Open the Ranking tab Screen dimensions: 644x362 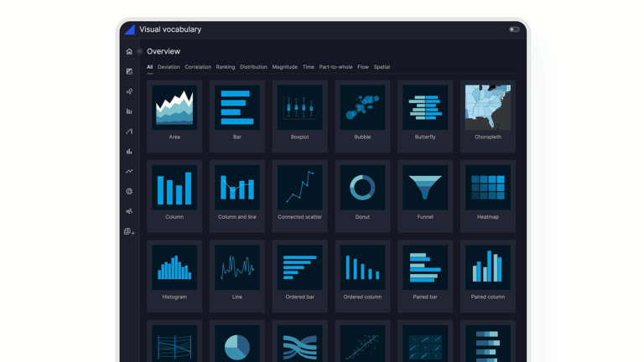pyautogui.click(x=226, y=67)
